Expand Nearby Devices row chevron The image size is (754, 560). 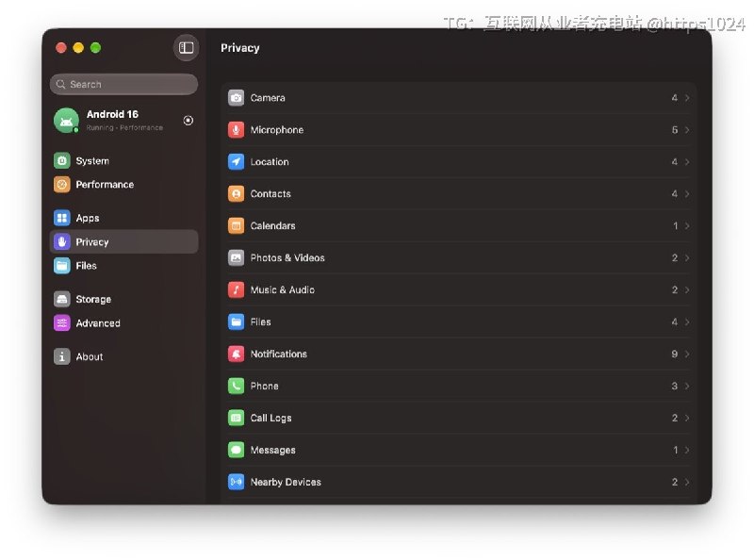click(x=687, y=482)
